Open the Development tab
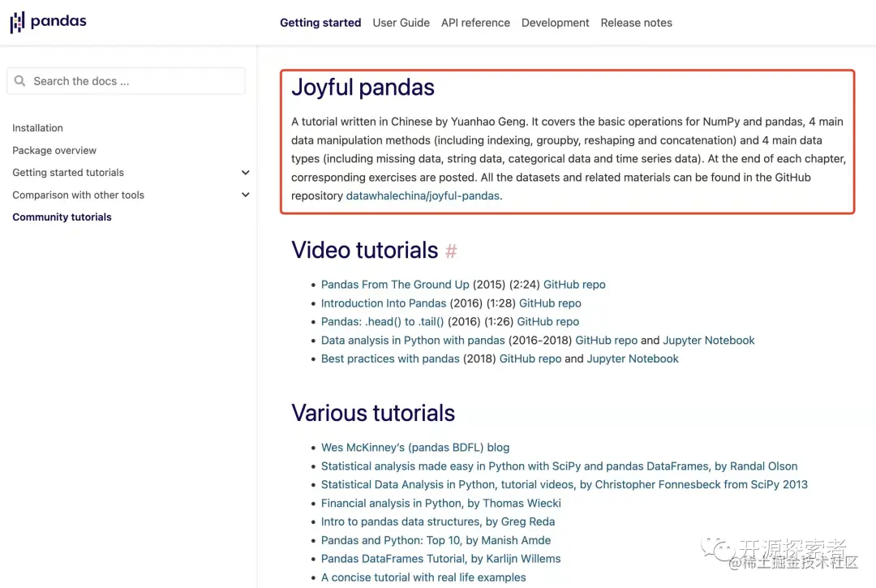Screen dimensions: 876x588 point(556,23)
